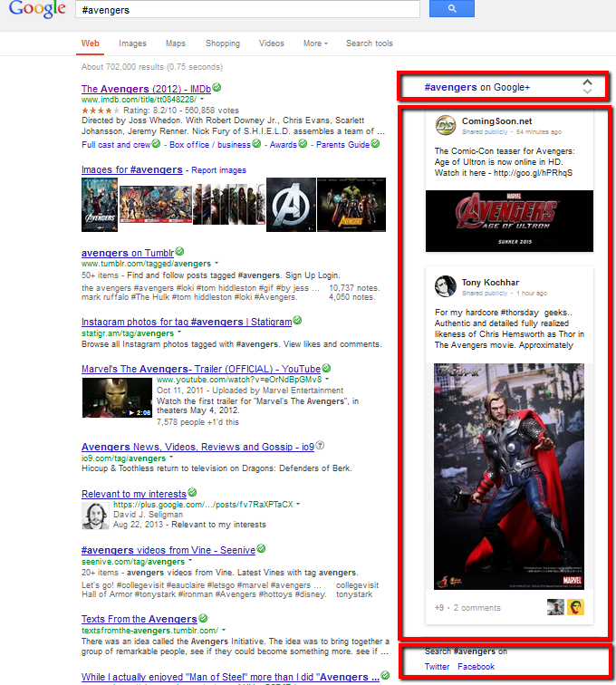The height and width of the screenshot is (685, 616).
Task: Click green badge next to Parents Guide
Action: (375, 143)
